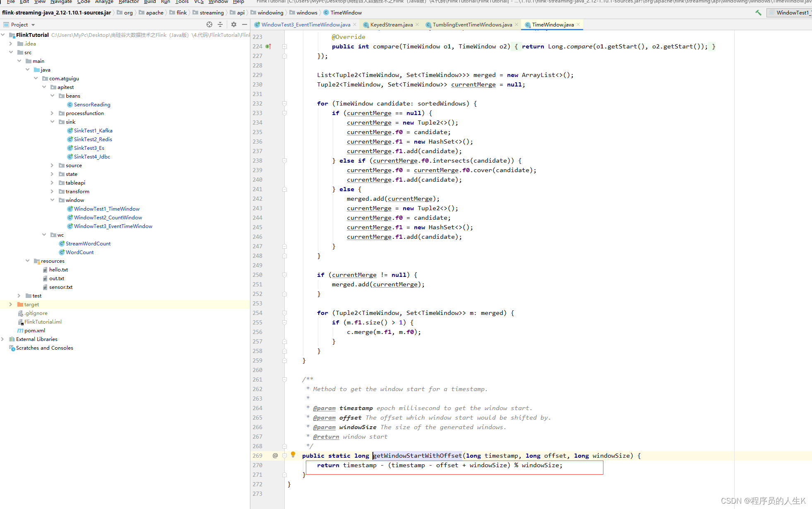
Task: Open the Refactor menu
Action: point(129,2)
